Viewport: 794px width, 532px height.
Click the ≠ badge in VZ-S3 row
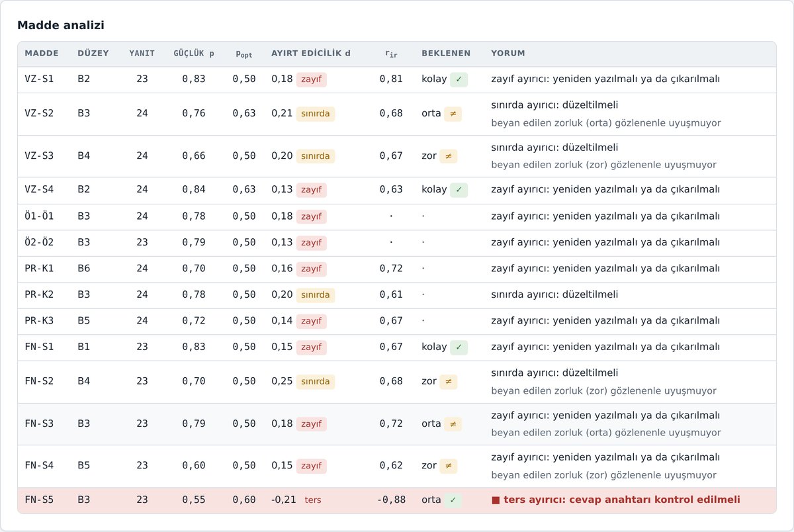coord(448,156)
